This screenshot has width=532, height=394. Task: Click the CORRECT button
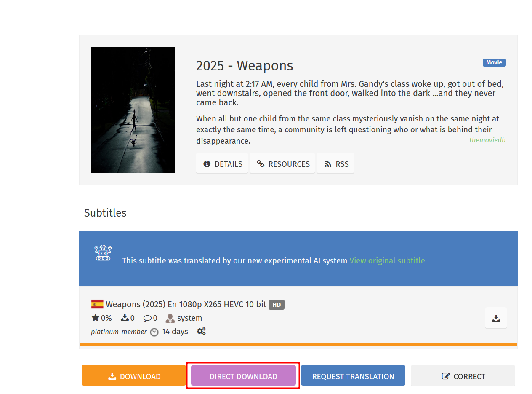463,375
